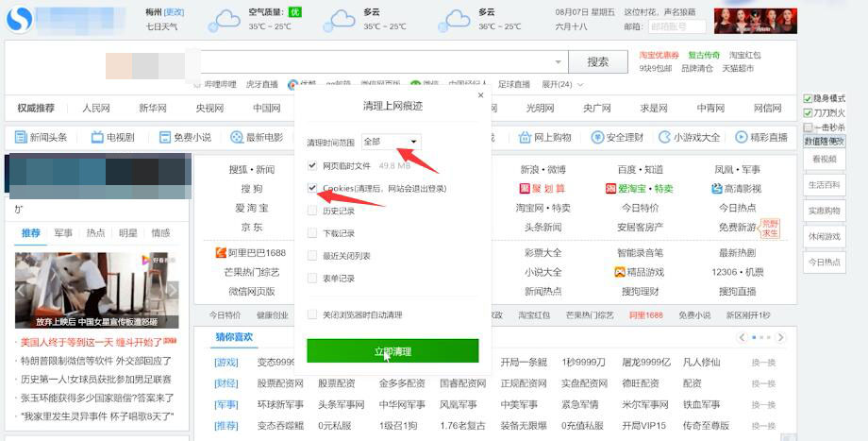The image size is (868, 441).
Task: Open 新华网 in 权威推荐 row
Action: 153,108
